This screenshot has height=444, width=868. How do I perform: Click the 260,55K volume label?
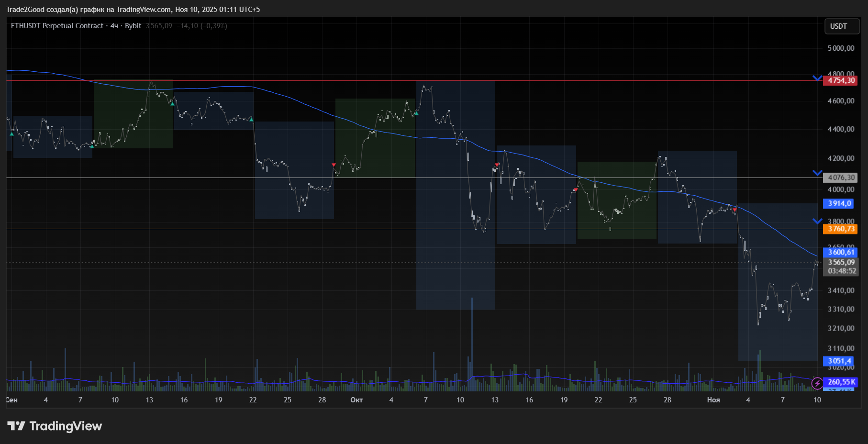(x=841, y=382)
